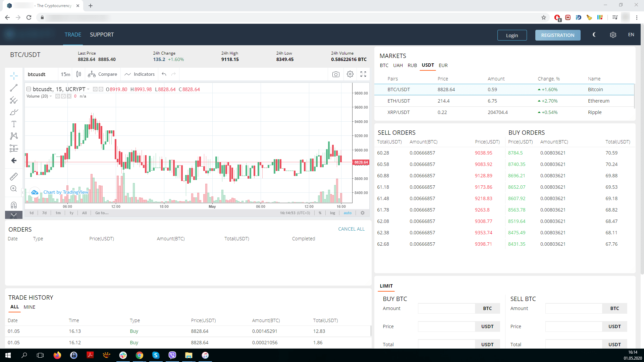Click CANCEL ALL orders link
Image resolution: width=644 pixels, height=362 pixels.
[x=351, y=229]
